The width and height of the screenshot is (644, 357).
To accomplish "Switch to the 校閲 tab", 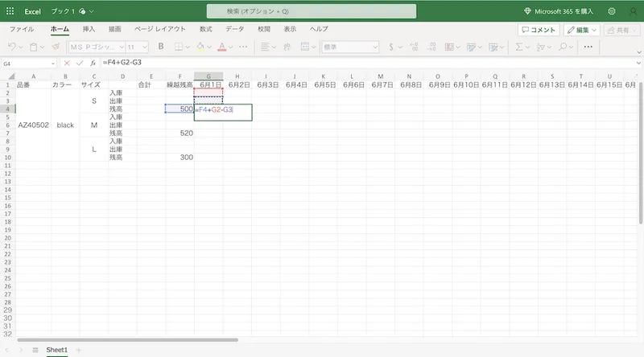I will 264,29.
